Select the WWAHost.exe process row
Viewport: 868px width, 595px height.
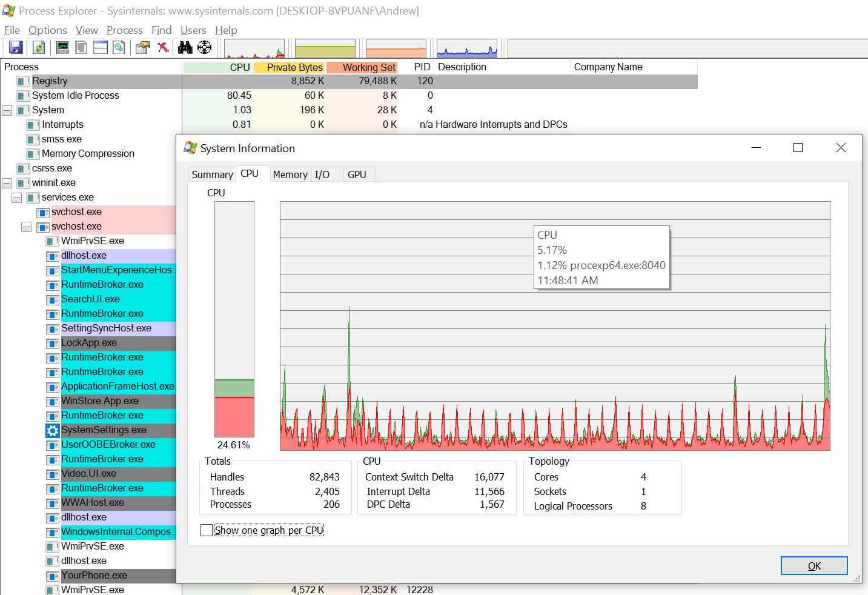pyautogui.click(x=110, y=503)
